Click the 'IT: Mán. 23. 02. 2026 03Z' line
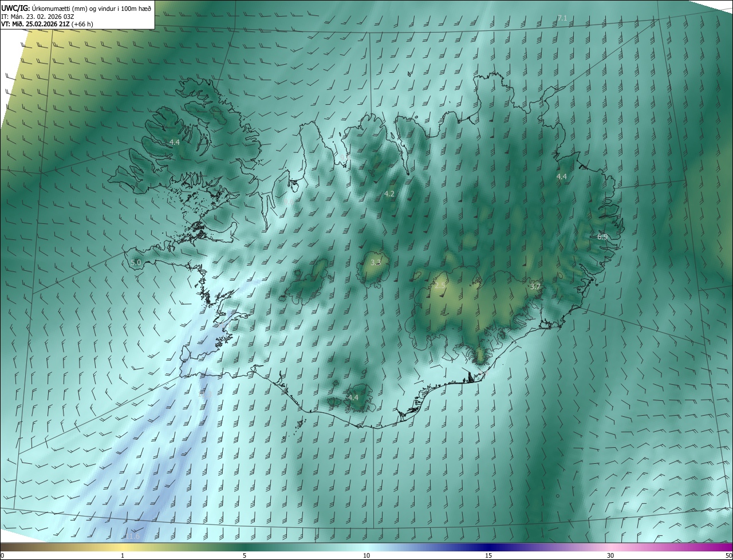 point(37,16)
